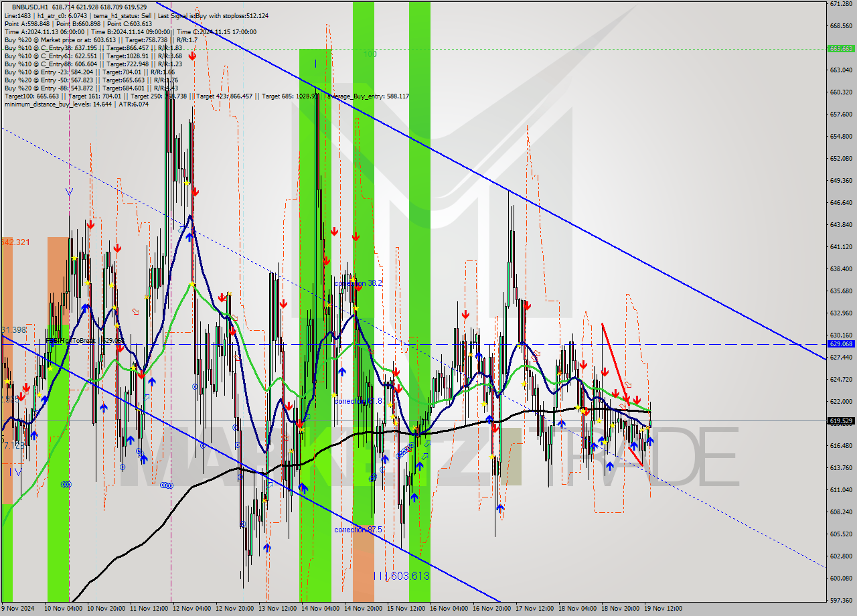The width and height of the screenshot is (857, 616).
Task: Click the orange '642.321' level label
Action: [x=16, y=242]
